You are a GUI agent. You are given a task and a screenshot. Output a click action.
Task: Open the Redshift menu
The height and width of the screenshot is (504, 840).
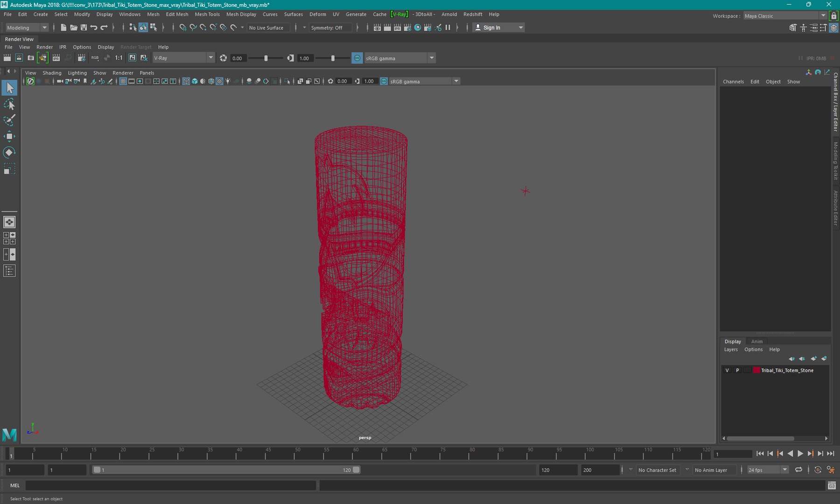(473, 14)
